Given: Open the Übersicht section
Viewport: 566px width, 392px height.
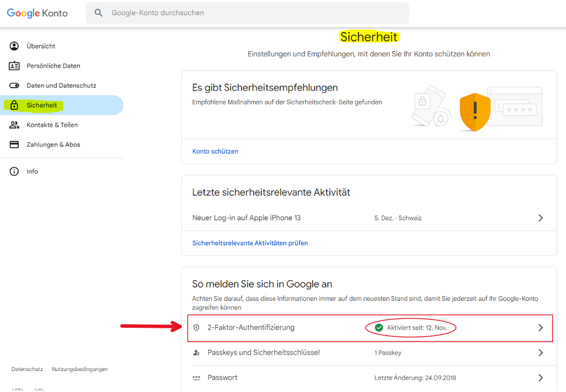Looking at the screenshot, I should (x=41, y=46).
